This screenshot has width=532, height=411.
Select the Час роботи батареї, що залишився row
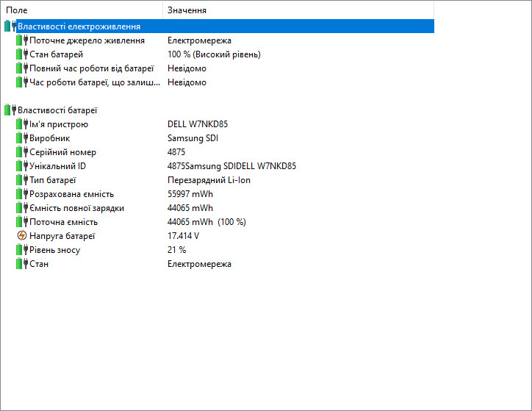tap(92, 82)
